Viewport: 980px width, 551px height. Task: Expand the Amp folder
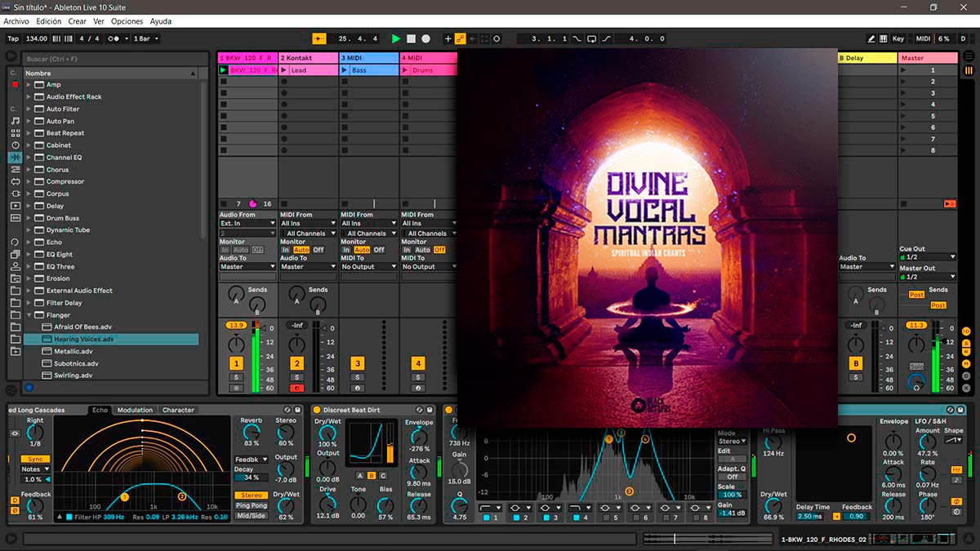coord(29,85)
